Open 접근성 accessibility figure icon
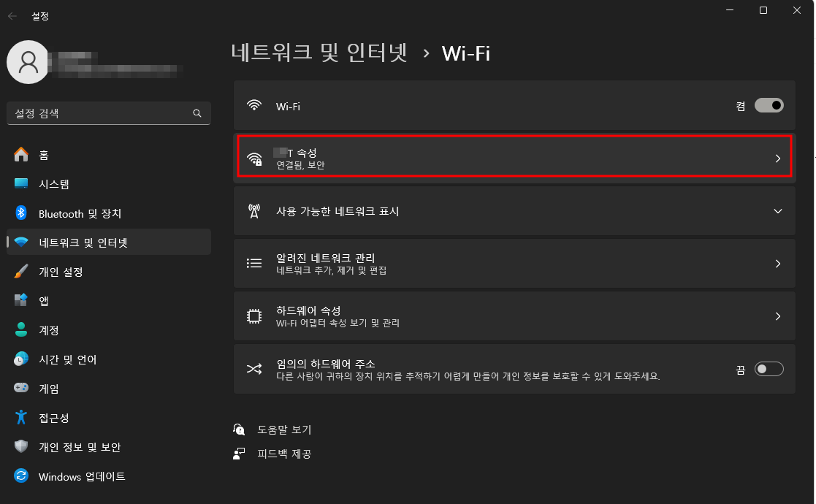816x504 pixels. pyautogui.click(x=20, y=417)
